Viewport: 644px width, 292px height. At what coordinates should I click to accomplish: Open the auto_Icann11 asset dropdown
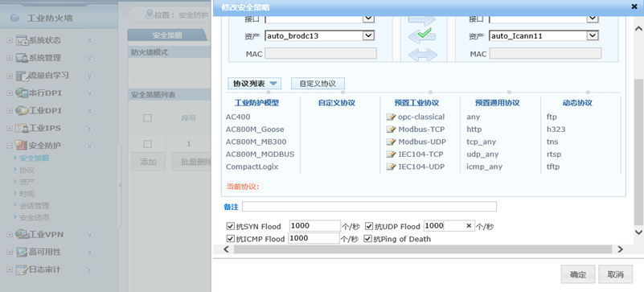[593, 35]
